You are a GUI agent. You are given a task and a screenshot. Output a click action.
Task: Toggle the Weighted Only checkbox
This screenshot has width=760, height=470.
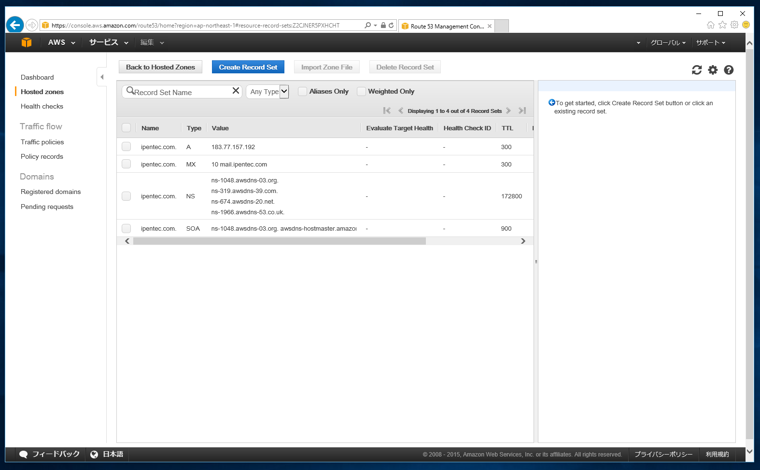pos(361,91)
